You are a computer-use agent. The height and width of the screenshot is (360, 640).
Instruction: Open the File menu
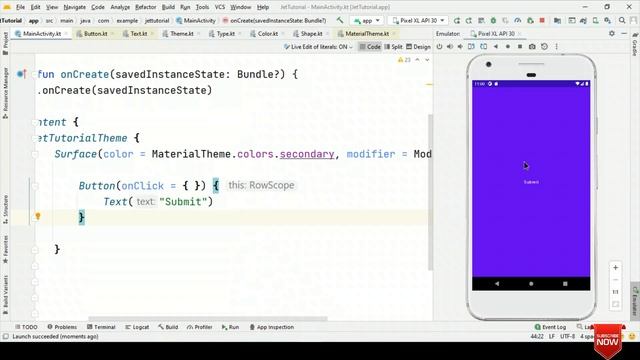point(20,7)
